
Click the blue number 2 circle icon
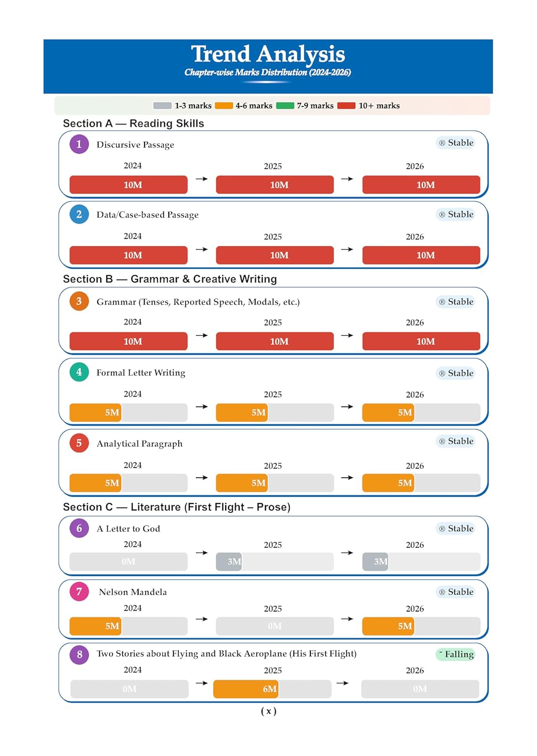[x=79, y=214]
